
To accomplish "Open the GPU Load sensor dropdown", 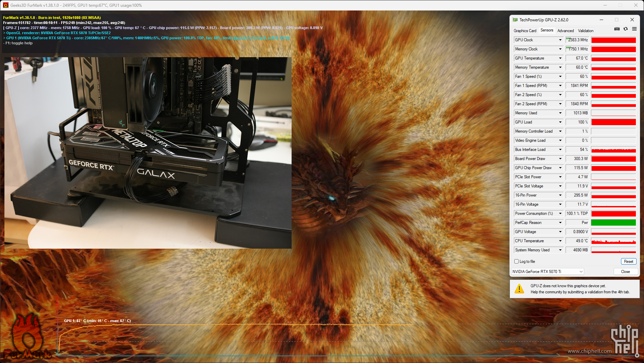I will [560, 122].
